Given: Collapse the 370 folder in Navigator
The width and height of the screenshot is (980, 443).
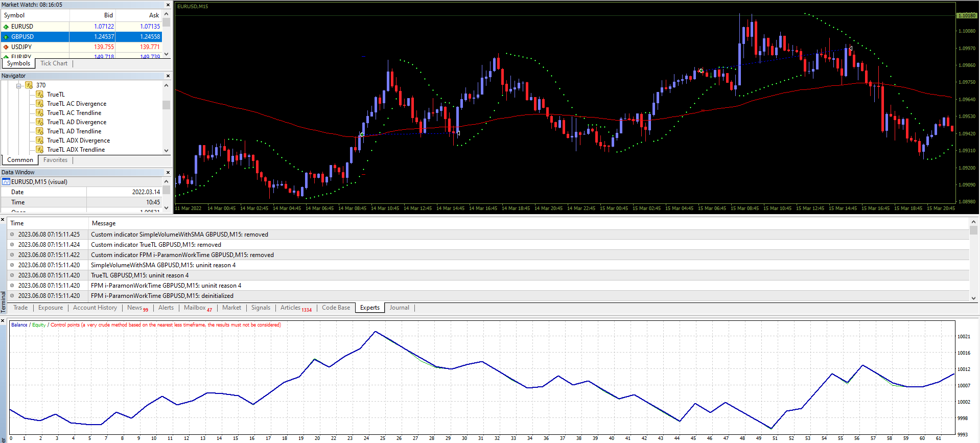Looking at the screenshot, I should pos(19,85).
